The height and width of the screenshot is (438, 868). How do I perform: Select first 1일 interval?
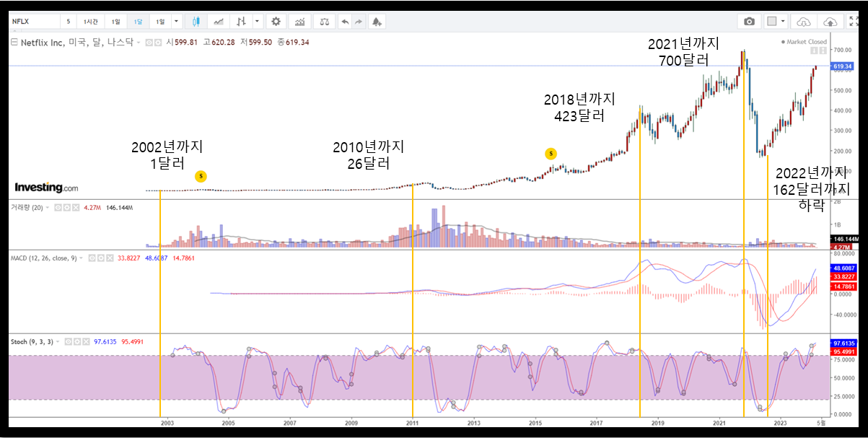coord(115,22)
